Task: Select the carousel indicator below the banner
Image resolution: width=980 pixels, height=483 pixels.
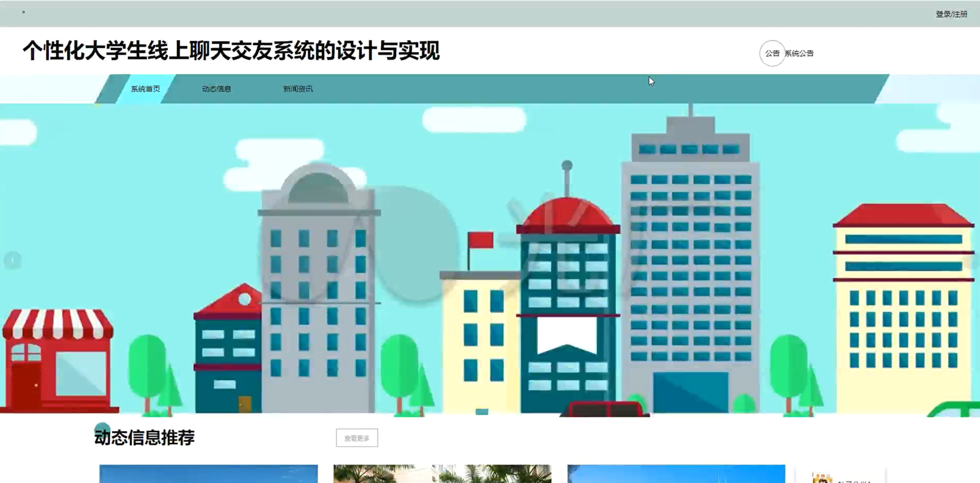Action: tap(482, 412)
